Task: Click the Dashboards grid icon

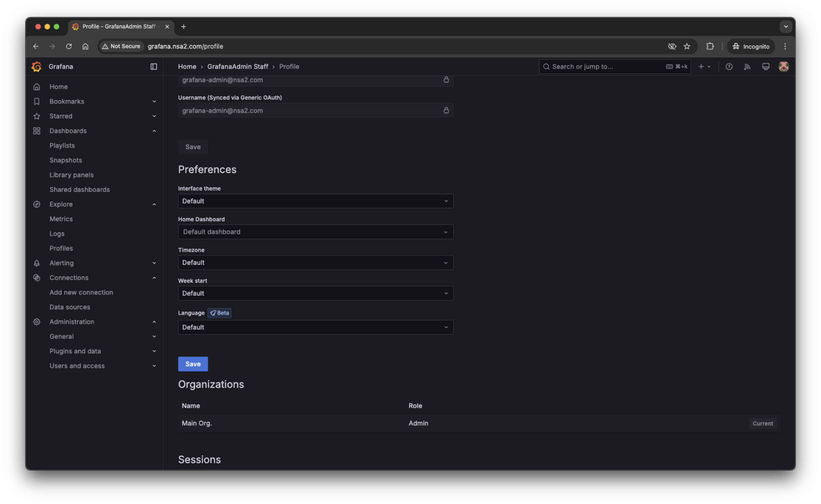Action: 37,131
